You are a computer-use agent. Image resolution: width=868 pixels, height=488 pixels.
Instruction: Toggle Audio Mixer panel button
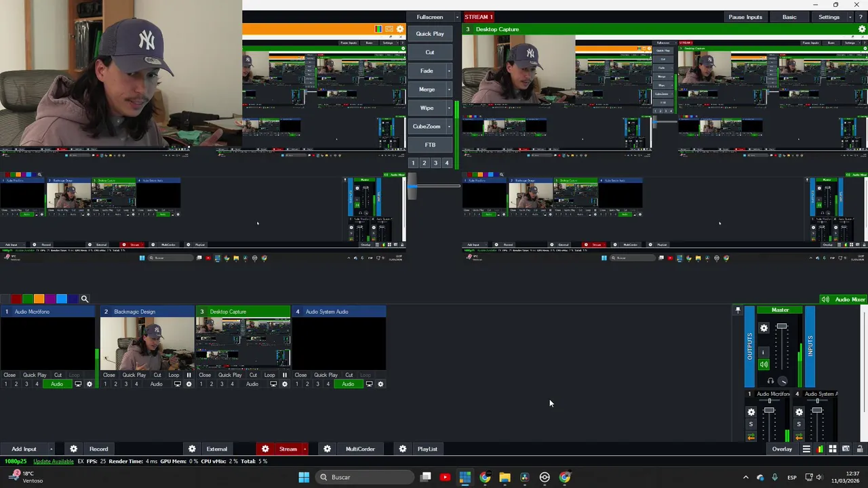pyautogui.click(x=844, y=300)
